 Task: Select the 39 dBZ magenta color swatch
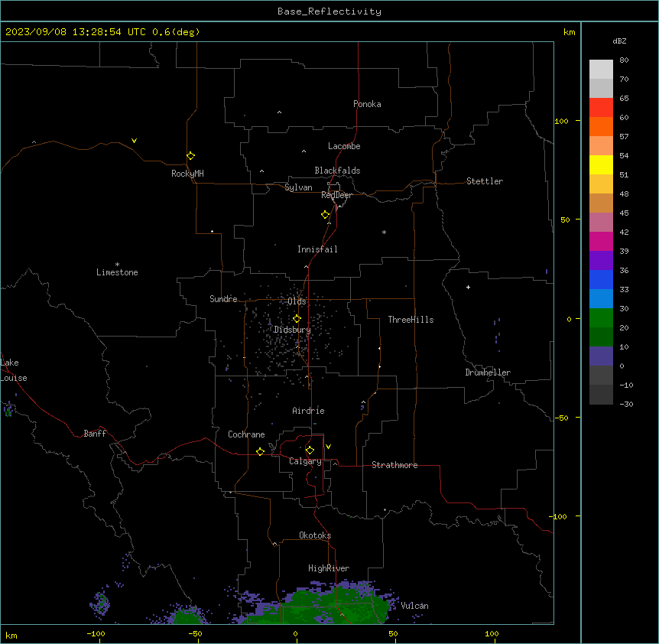tap(601, 241)
